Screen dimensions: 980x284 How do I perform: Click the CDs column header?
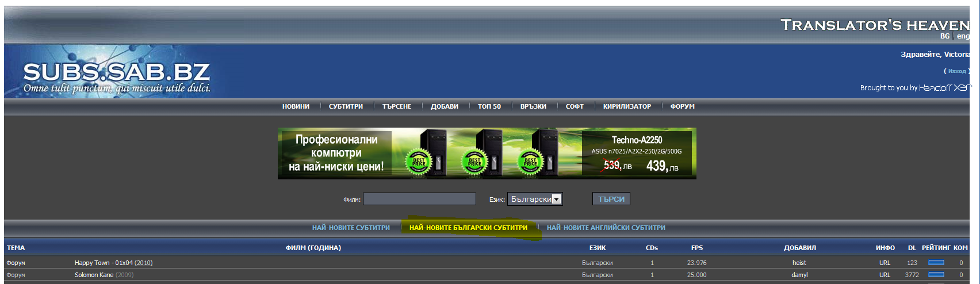tap(652, 248)
